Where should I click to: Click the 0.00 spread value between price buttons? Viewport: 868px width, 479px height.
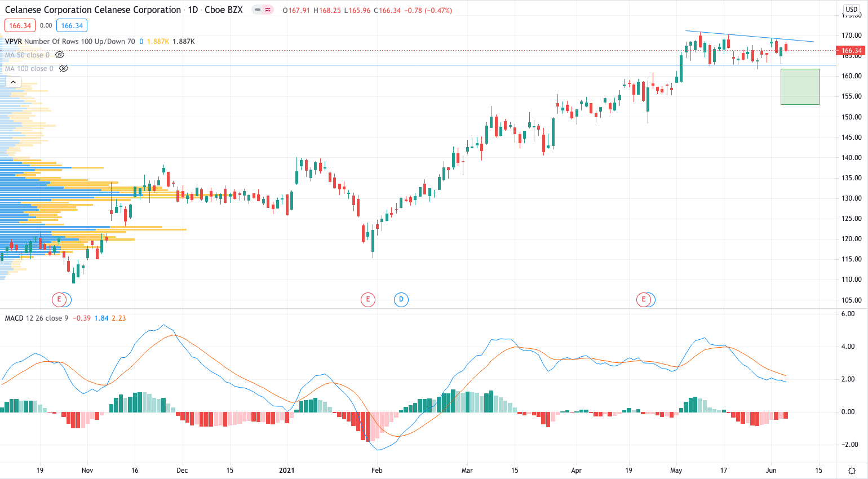pyautogui.click(x=46, y=25)
